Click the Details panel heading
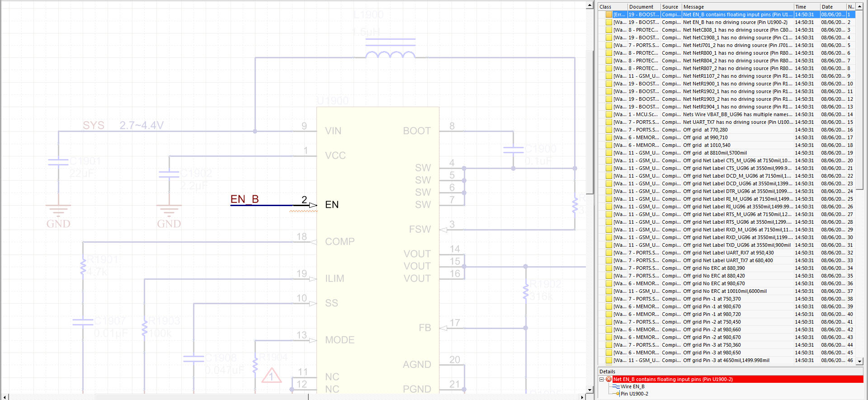Image resolution: width=868 pixels, height=400 pixels. tap(607, 372)
